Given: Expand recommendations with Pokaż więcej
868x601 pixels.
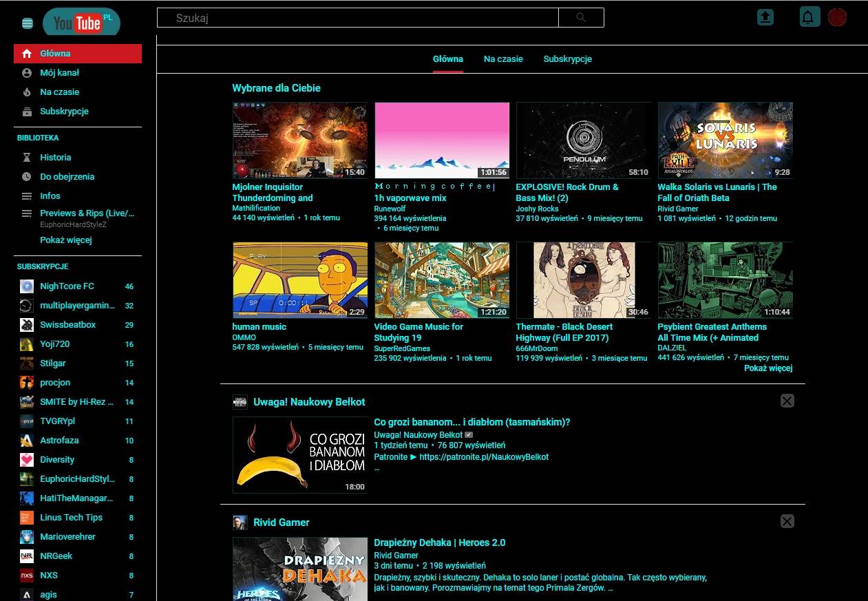Looking at the screenshot, I should pos(768,368).
